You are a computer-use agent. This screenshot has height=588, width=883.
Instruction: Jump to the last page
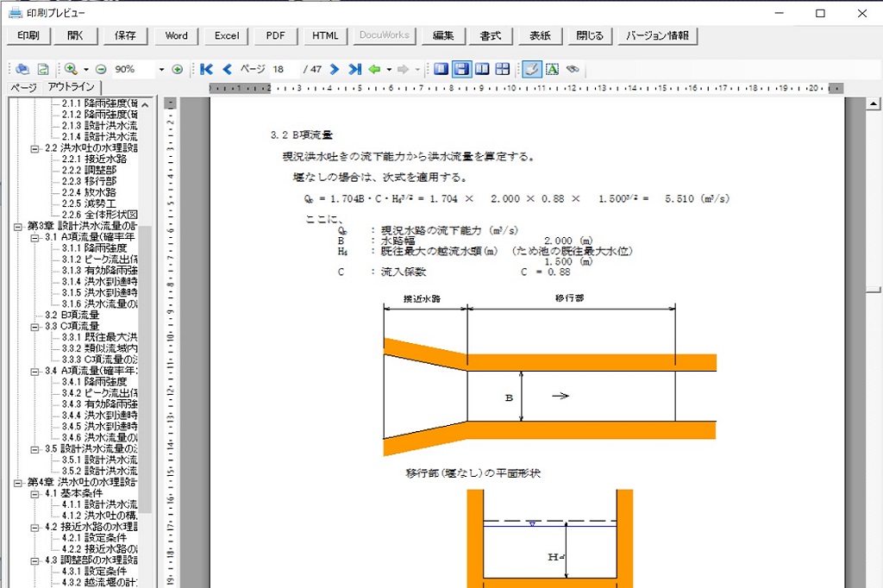click(354, 69)
